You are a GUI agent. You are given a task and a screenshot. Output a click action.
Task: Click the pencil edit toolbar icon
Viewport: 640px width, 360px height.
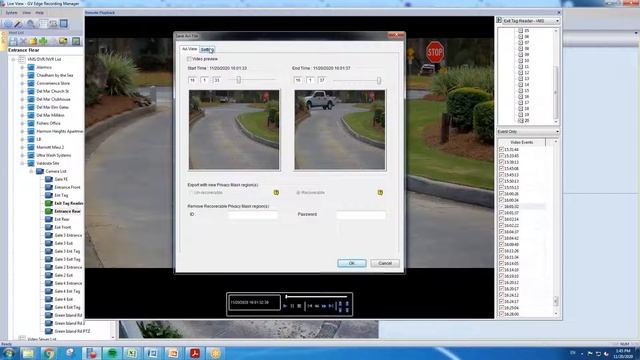(19, 24)
